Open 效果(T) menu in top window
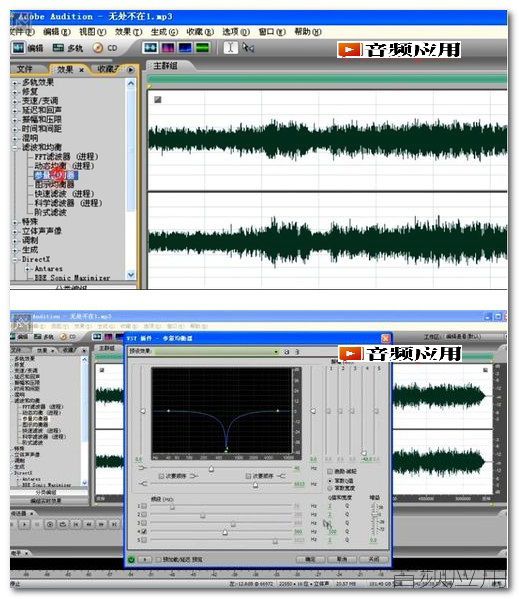Viewport: 519px width, 599px height. 128,32
